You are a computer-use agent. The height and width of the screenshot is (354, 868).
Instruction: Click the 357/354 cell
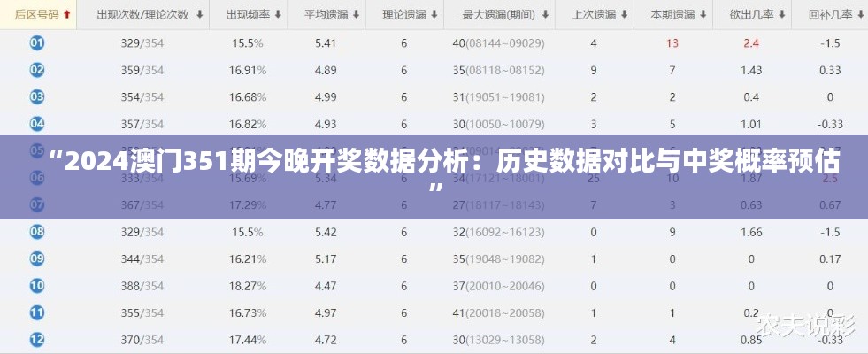click(x=142, y=124)
